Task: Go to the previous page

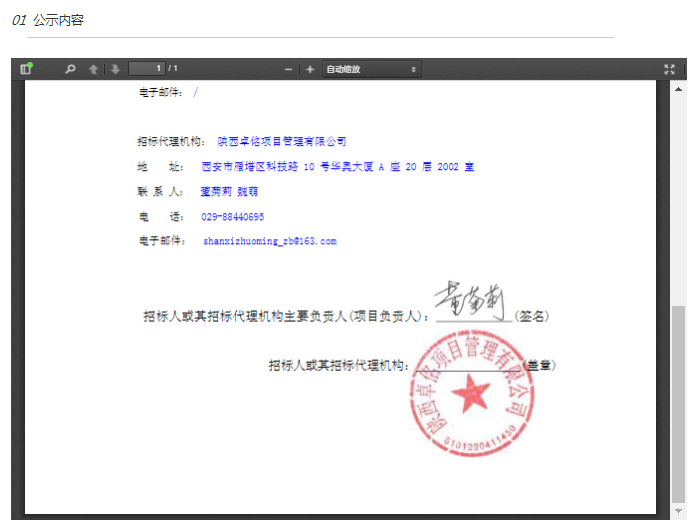Action: (94, 69)
